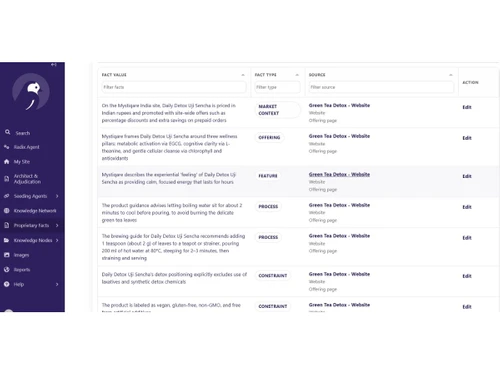500x375 pixels.
Task: Edit the boiling water cooling fact
Action: 467,207
